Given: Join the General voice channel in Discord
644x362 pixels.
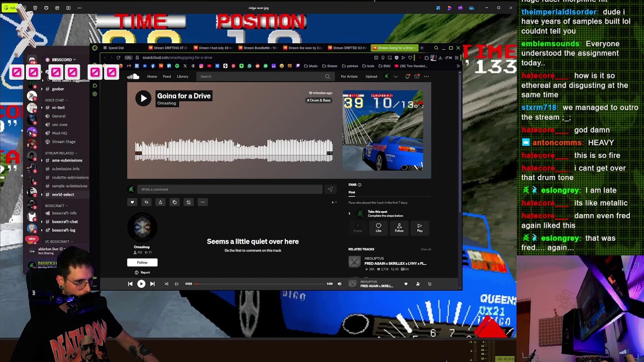Looking at the screenshot, I should coord(58,116).
